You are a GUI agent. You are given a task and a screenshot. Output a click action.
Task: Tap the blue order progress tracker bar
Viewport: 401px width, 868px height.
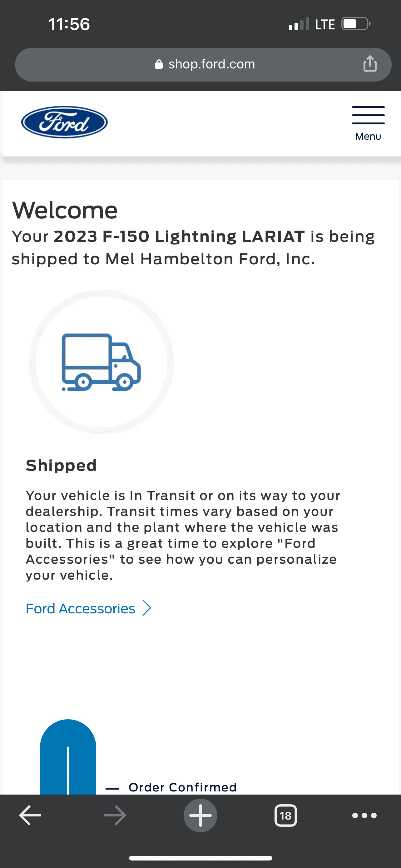68,758
